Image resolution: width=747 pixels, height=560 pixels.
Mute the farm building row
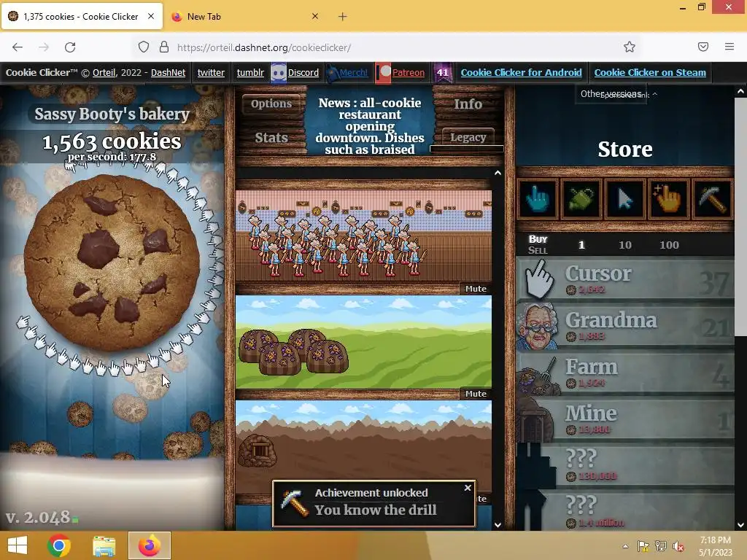[476, 394]
